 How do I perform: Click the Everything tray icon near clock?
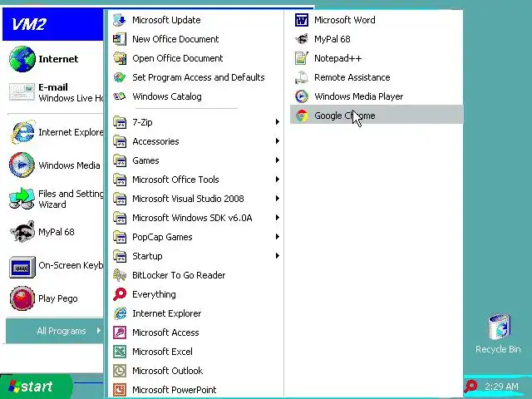470,386
